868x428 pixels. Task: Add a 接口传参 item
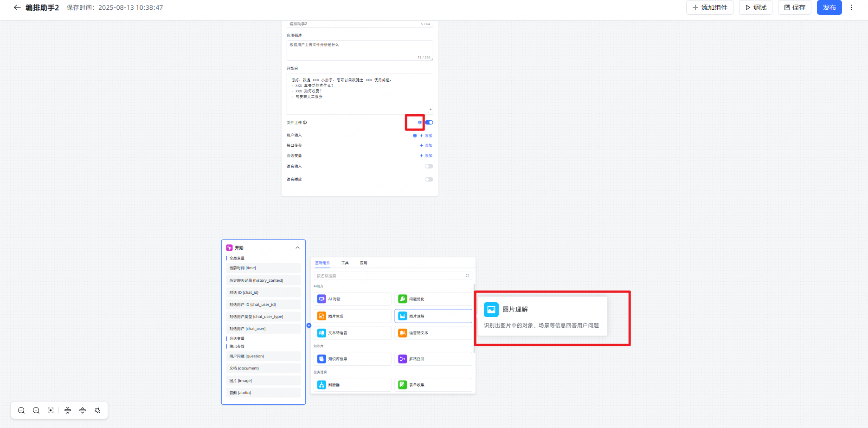[x=426, y=145]
